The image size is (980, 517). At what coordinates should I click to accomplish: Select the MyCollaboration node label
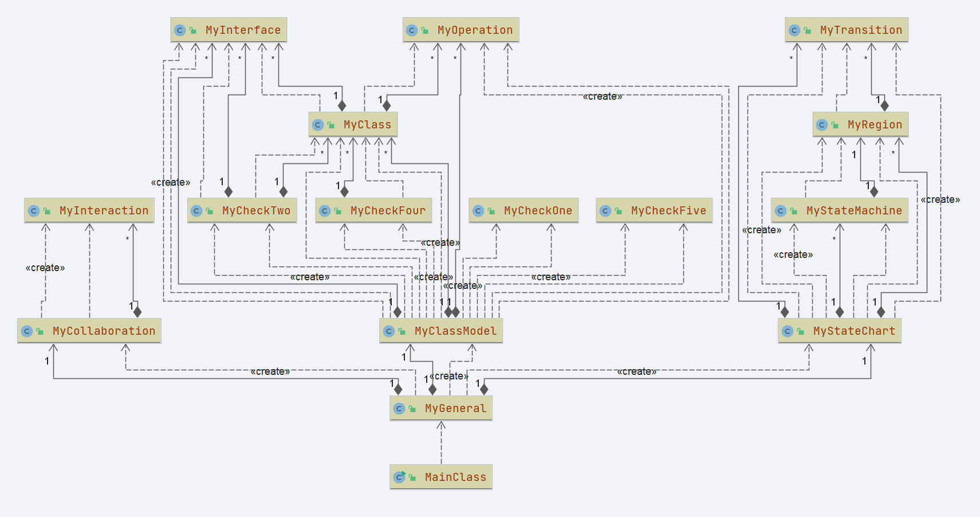[x=104, y=331]
